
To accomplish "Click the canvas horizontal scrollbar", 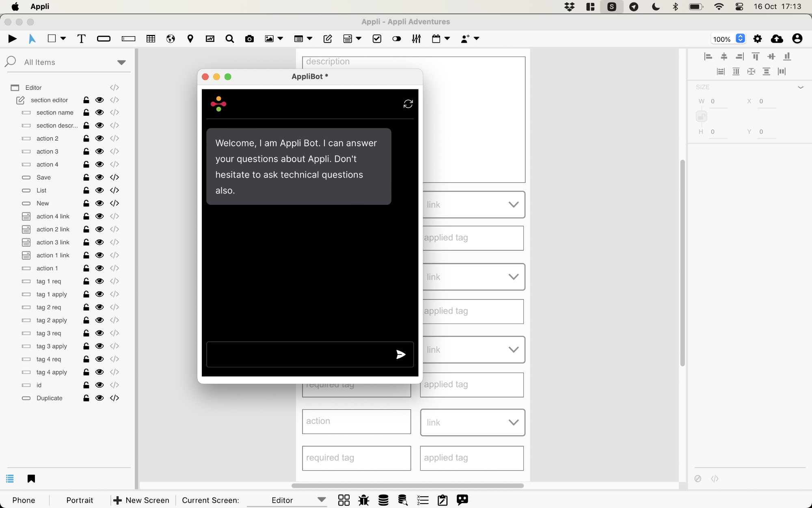I will click(x=408, y=485).
